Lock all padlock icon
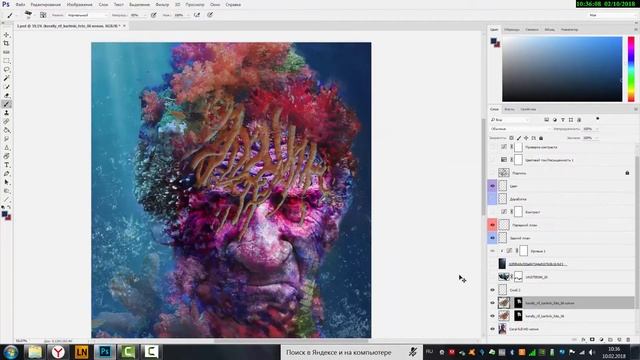This screenshot has height=360, width=640. 541,138
